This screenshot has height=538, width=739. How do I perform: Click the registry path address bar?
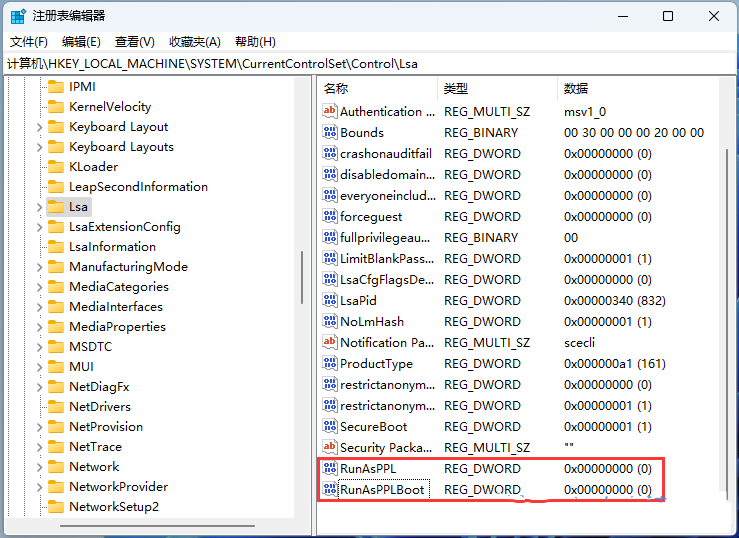coord(370,64)
